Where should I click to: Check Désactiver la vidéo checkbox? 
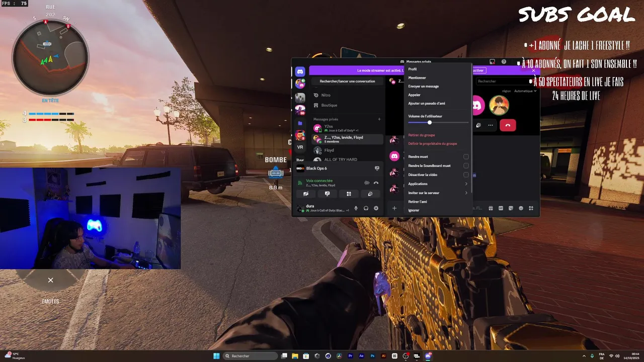pos(466,174)
